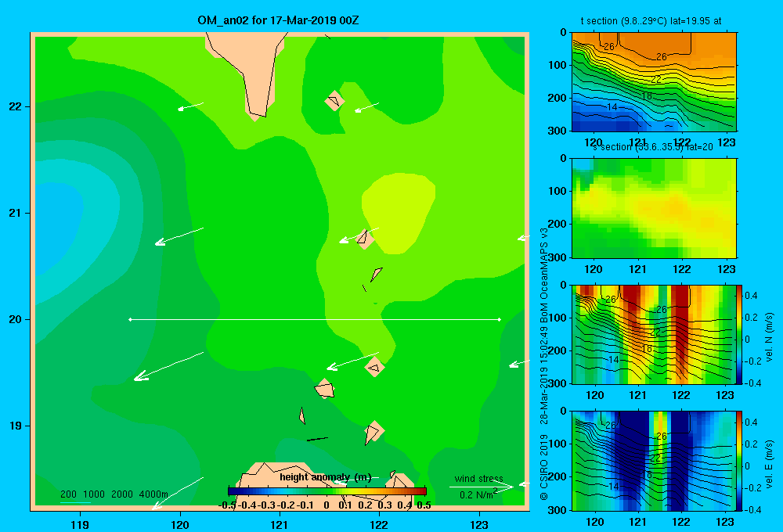Click the -0.5 tick on height anomaly bar
Viewport: 783px width, 532px height.
pos(227,505)
